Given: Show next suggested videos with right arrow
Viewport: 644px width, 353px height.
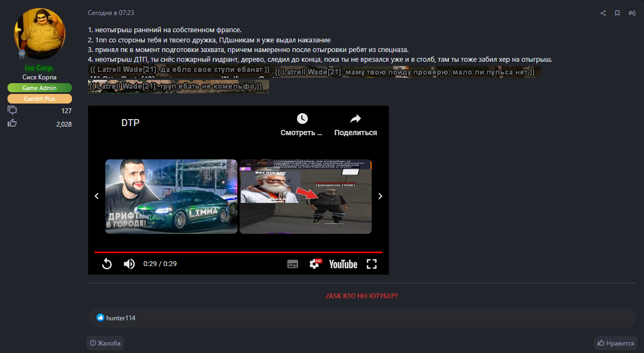Looking at the screenshot, I should [x=380, y=196].
